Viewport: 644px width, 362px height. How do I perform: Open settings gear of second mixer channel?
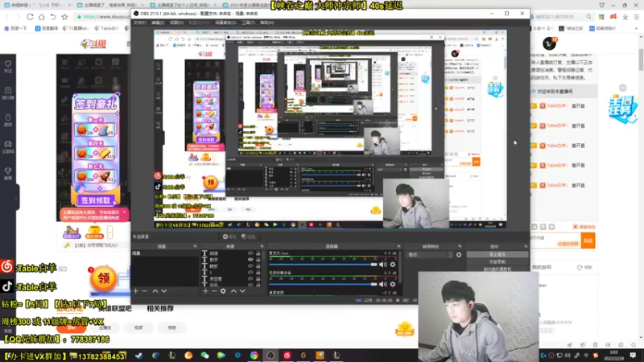point(393,284)
